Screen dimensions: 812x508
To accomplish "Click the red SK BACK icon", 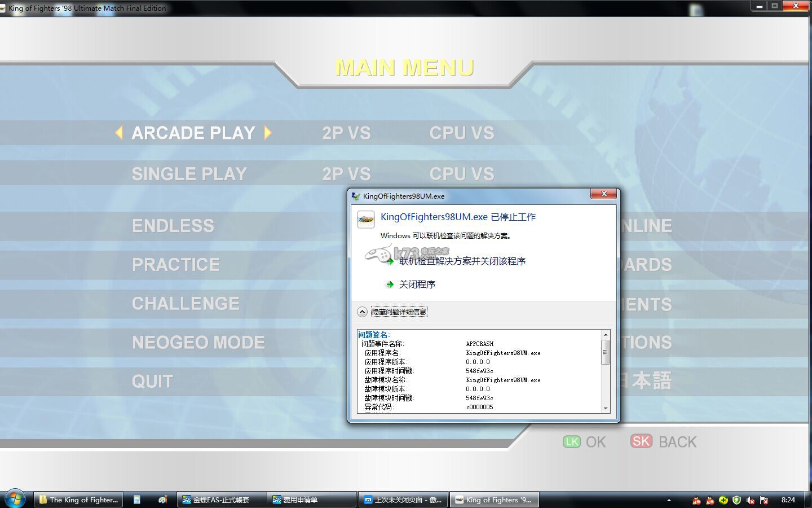I will coord(641,441).
